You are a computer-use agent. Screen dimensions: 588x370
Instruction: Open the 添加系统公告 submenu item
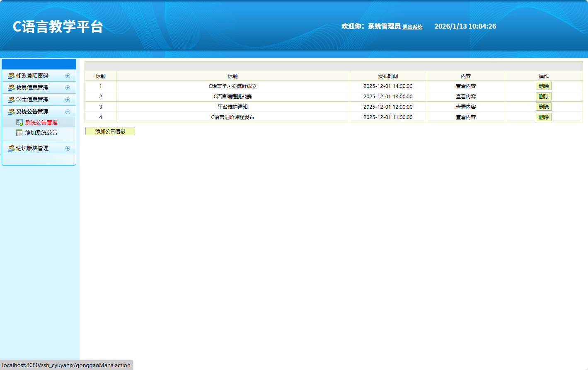coord(41,133)
